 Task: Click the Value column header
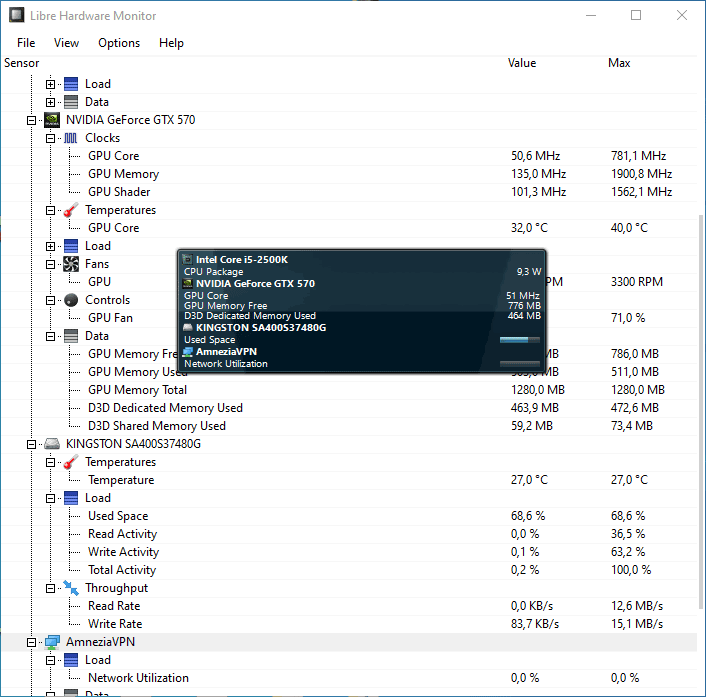[x=522, y=63]
